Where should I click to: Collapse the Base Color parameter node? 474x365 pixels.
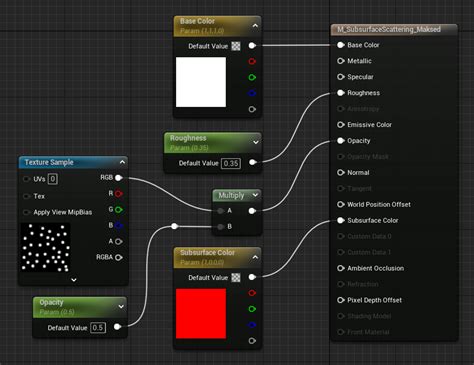[x=255, y=26]
